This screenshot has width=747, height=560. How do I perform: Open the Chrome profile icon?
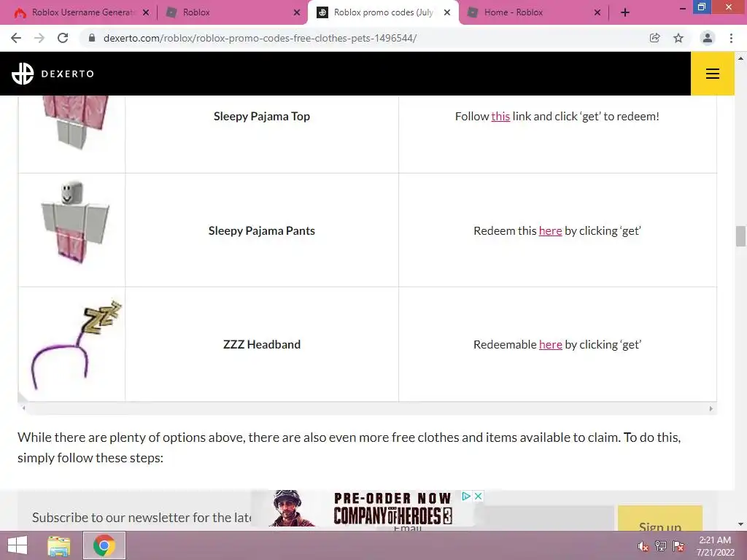[708, 38]
